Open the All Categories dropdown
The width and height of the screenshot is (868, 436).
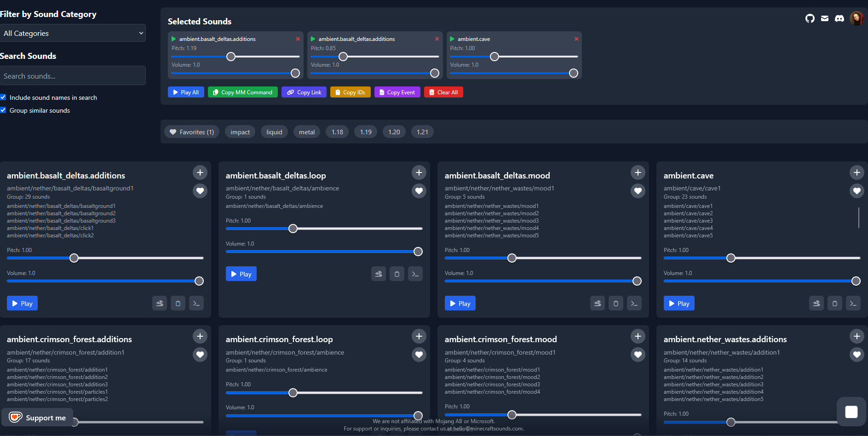73,33
